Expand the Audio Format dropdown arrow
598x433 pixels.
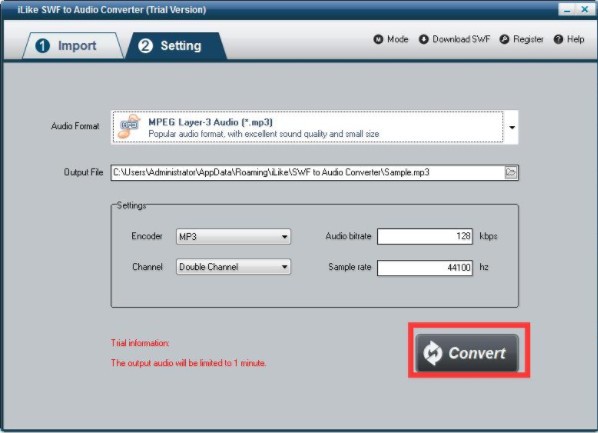(x=512, y=127)
